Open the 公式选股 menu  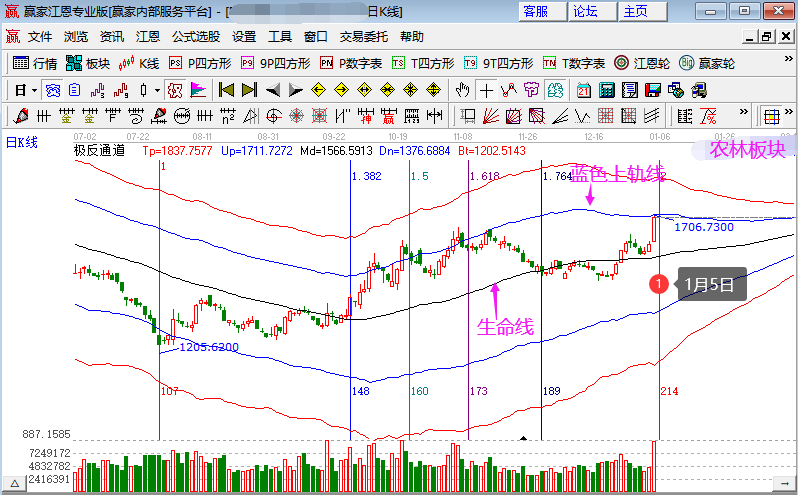[196, 37]
